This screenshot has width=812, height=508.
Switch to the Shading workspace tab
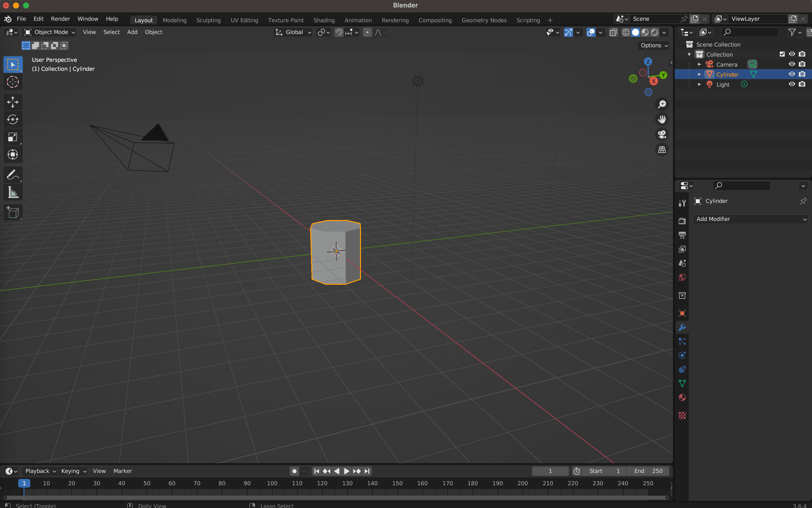point(324,20)
